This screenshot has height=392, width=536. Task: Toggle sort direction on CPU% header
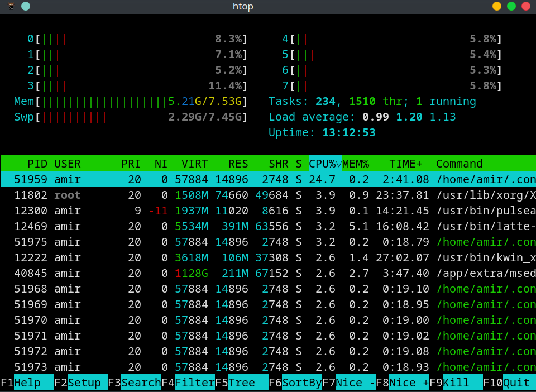click(x=325, y=164)
